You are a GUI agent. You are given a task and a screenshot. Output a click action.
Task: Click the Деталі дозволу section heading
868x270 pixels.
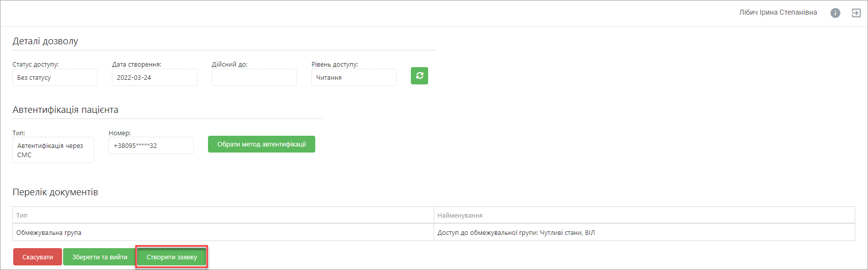tap(45, 41)
